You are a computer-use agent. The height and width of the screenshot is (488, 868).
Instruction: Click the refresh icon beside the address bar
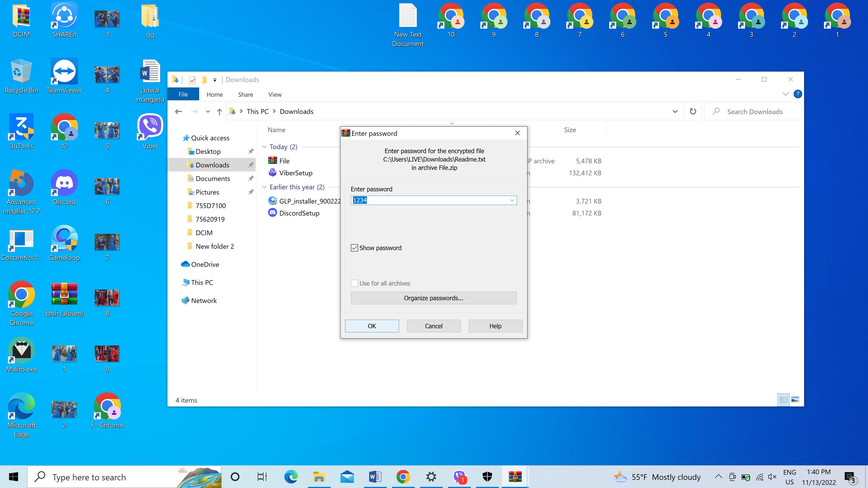point(693,111)
